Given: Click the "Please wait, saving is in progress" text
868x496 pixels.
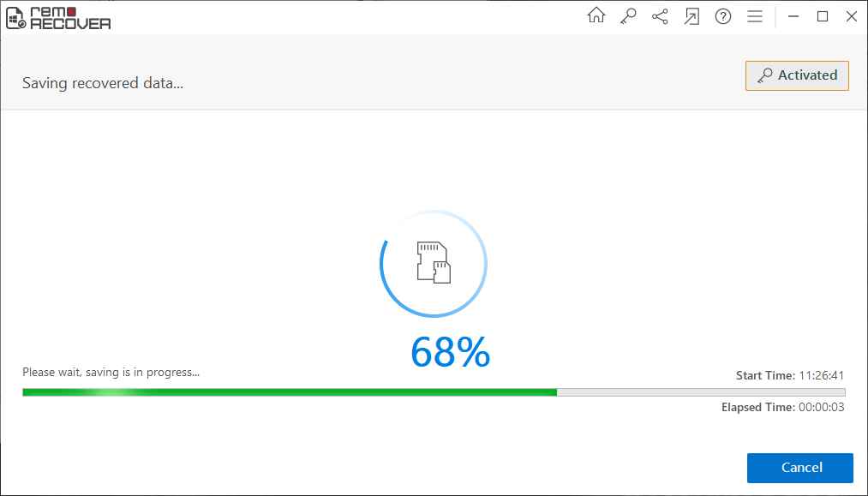Looking at the screenshot, I should (111, 373).
